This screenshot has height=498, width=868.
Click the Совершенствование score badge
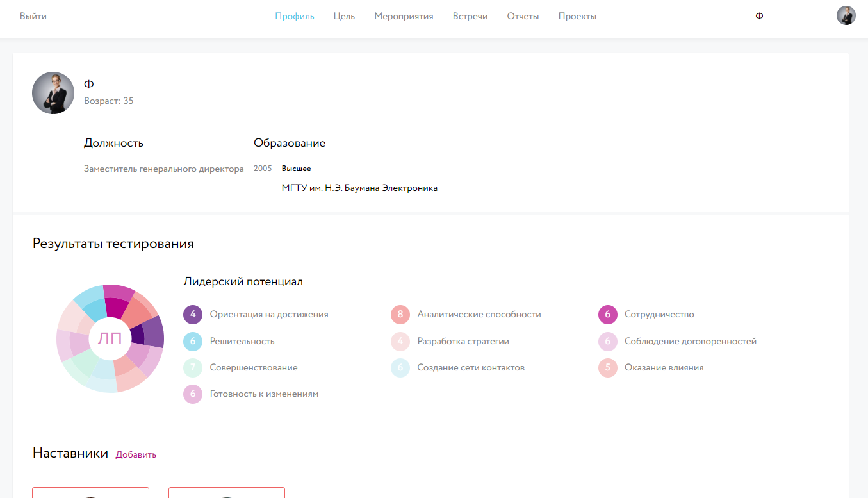(x=193, y=368)
